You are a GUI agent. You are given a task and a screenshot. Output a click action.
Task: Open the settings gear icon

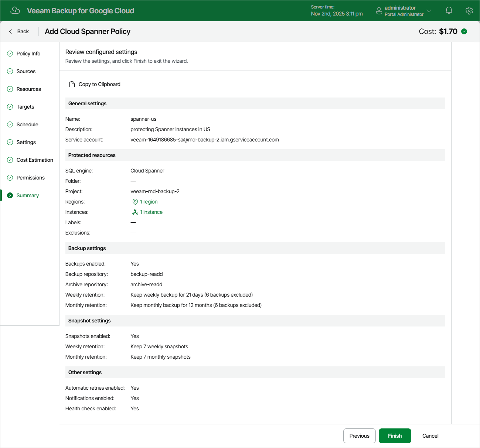click(469, 11)
